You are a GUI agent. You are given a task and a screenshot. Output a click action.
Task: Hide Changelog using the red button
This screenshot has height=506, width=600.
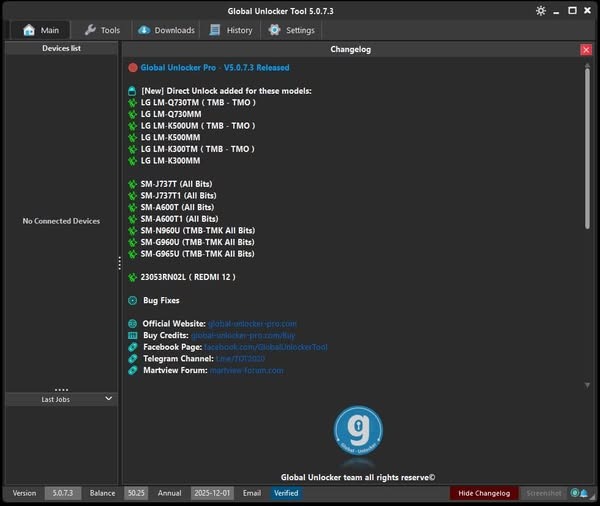484,493
